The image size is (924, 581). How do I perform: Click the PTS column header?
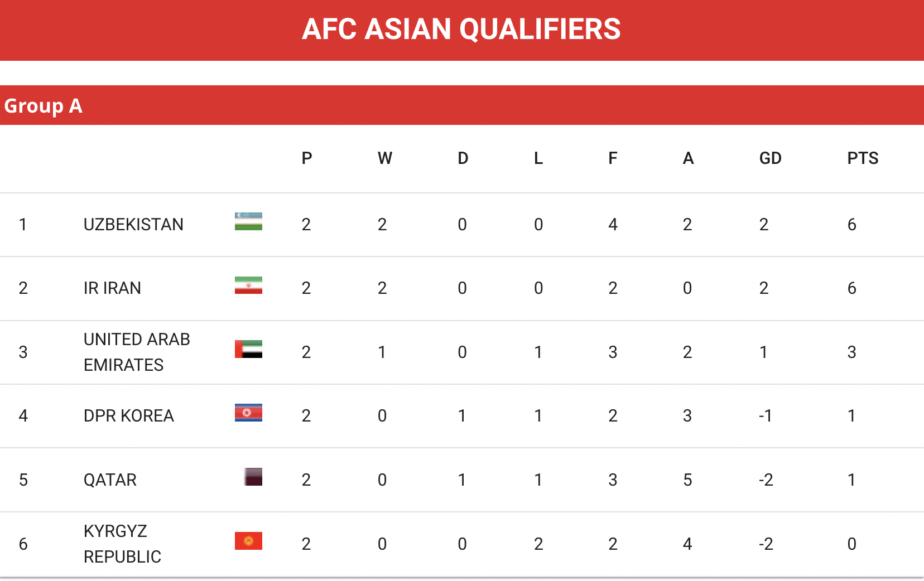863,158
